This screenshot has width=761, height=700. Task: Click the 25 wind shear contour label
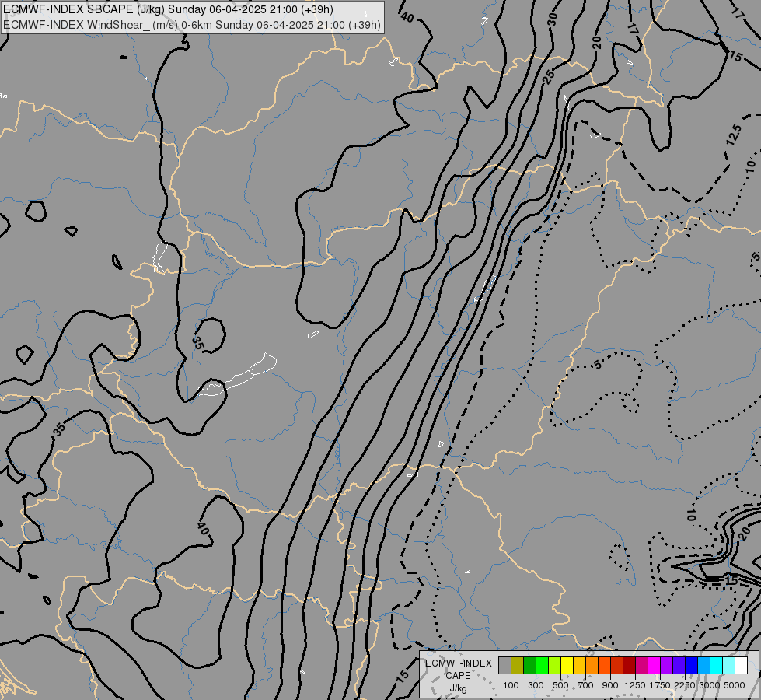point(549,77)
